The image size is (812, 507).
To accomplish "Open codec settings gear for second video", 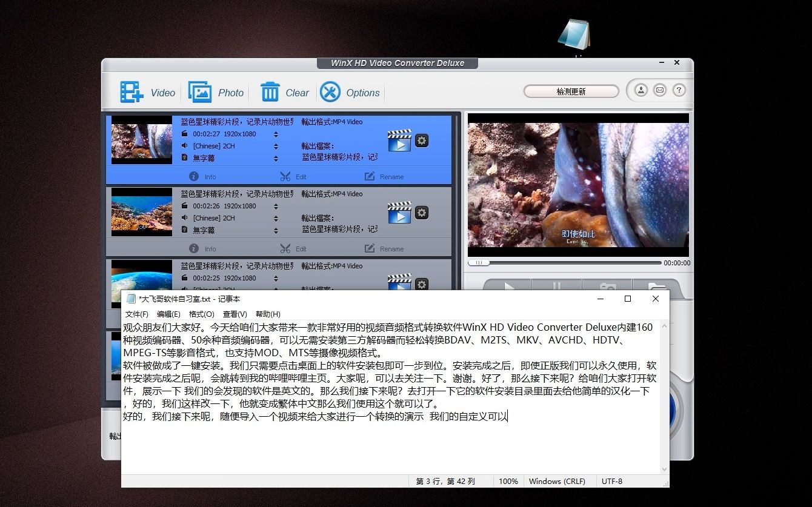I will (422, 213).
